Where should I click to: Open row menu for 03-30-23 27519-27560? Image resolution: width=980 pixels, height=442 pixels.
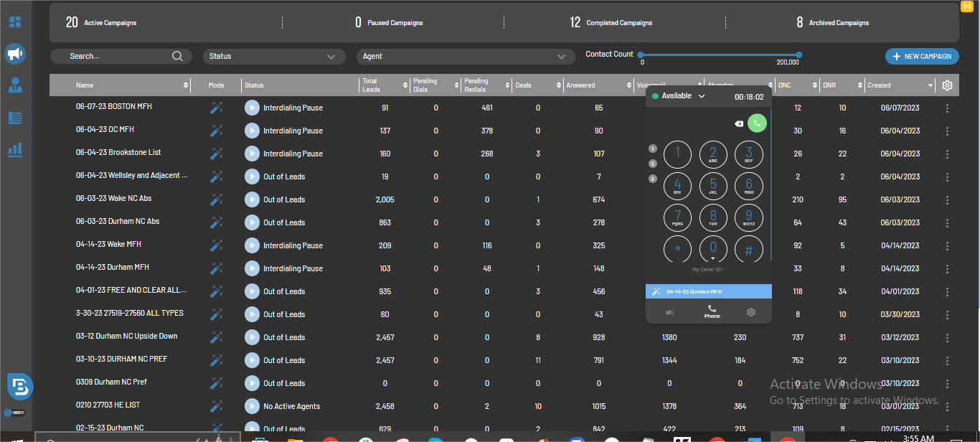[948, 315]
